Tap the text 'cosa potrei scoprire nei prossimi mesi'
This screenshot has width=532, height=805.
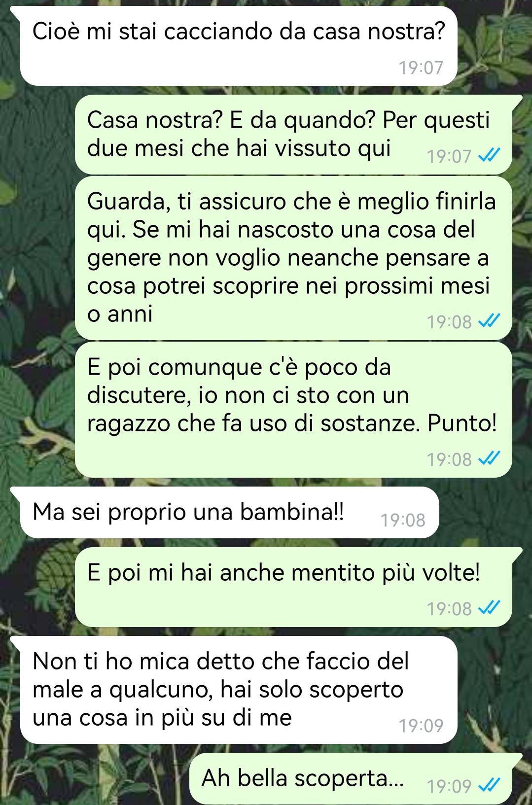click(288, 286)
